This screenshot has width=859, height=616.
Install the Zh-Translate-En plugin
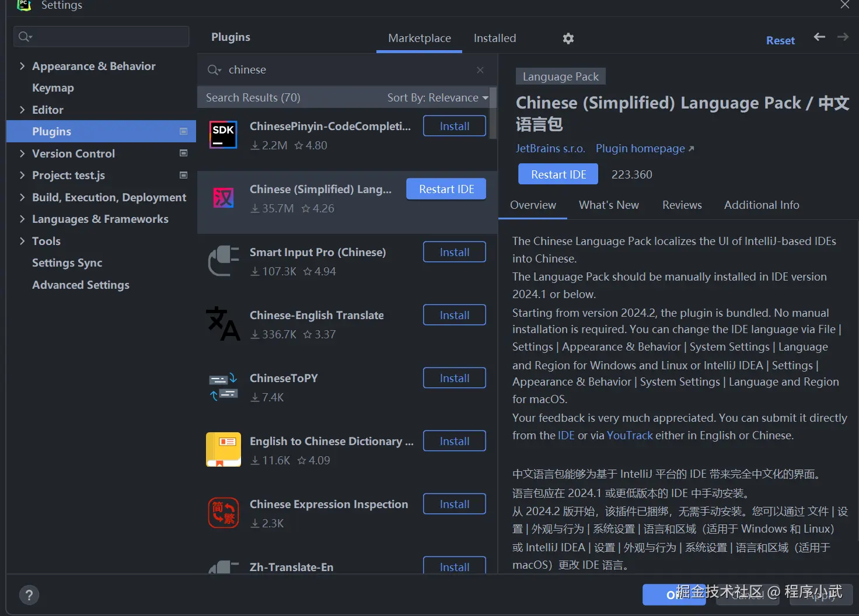click(x=455, y=566)
